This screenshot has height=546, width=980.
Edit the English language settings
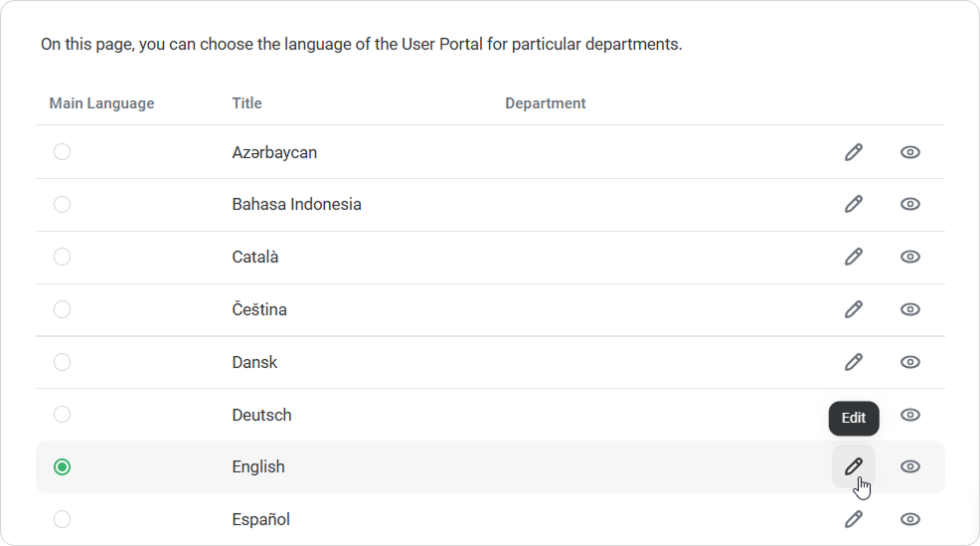(853, 466)
